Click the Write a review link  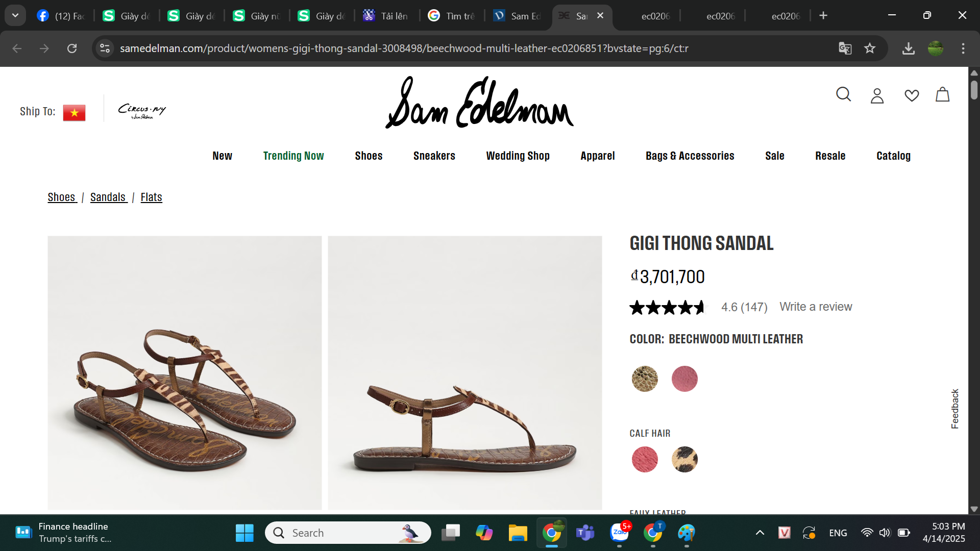coord(815,307)
